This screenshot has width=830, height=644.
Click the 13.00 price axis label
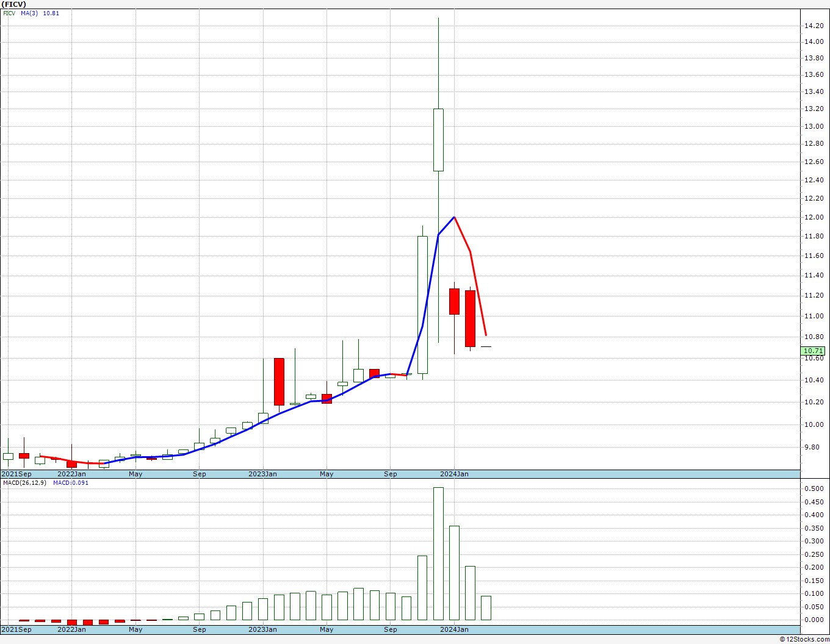[x=814, y=127]
